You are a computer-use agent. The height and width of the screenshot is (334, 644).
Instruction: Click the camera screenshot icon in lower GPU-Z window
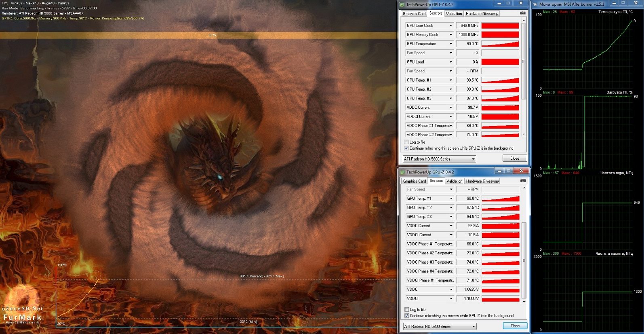[523, 181]
